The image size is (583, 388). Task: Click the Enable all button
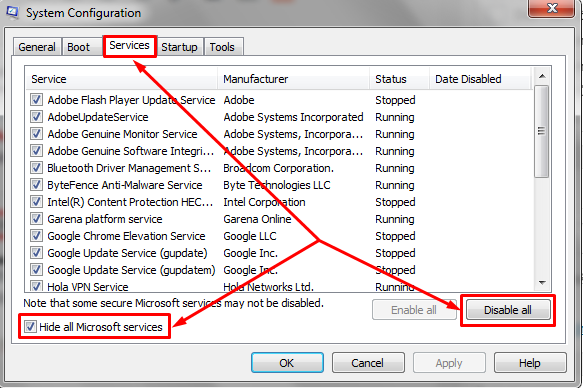tap(414, 310)
